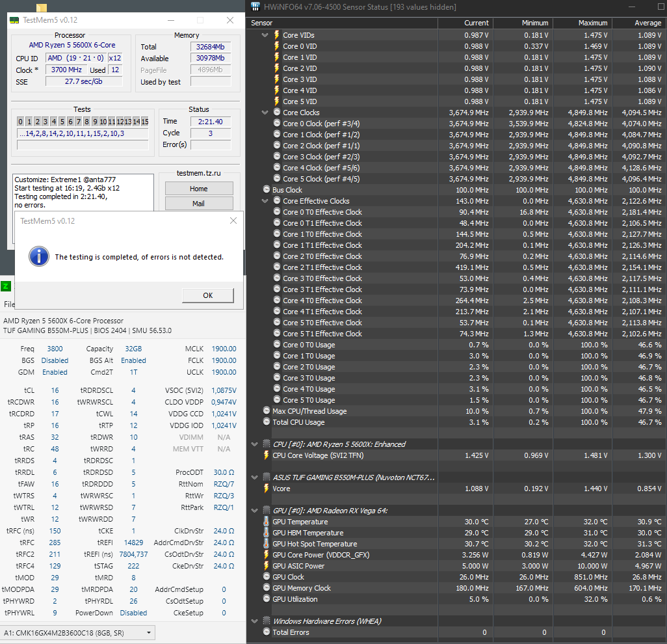Click the Total CPU Usage icon
667x644 pixels.
(267, 422)
